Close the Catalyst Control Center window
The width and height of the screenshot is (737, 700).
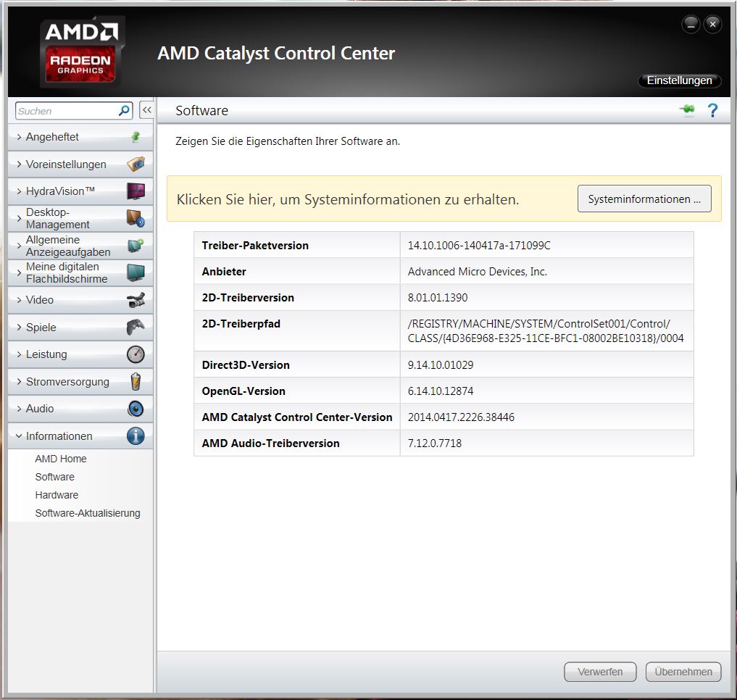[x=712, y=24]
